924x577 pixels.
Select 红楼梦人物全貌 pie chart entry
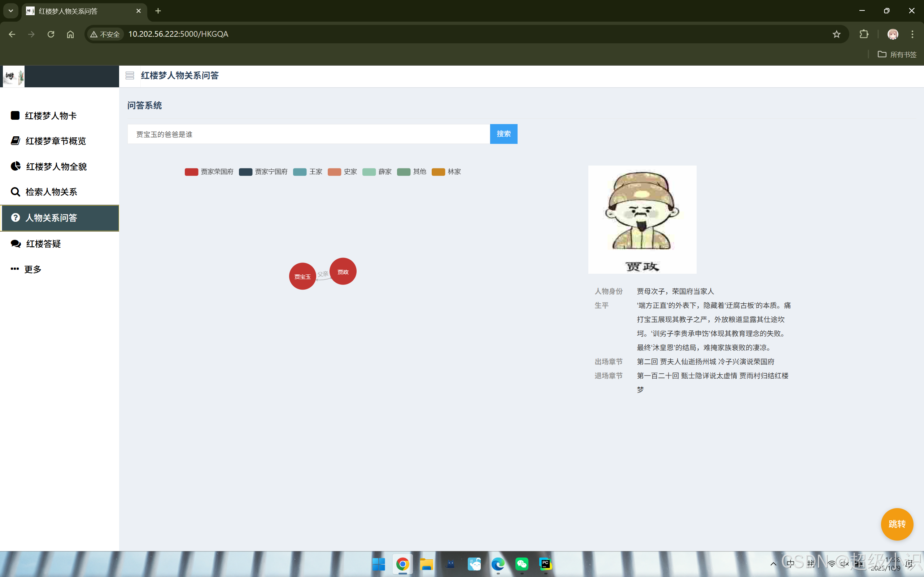pos(56,166)
